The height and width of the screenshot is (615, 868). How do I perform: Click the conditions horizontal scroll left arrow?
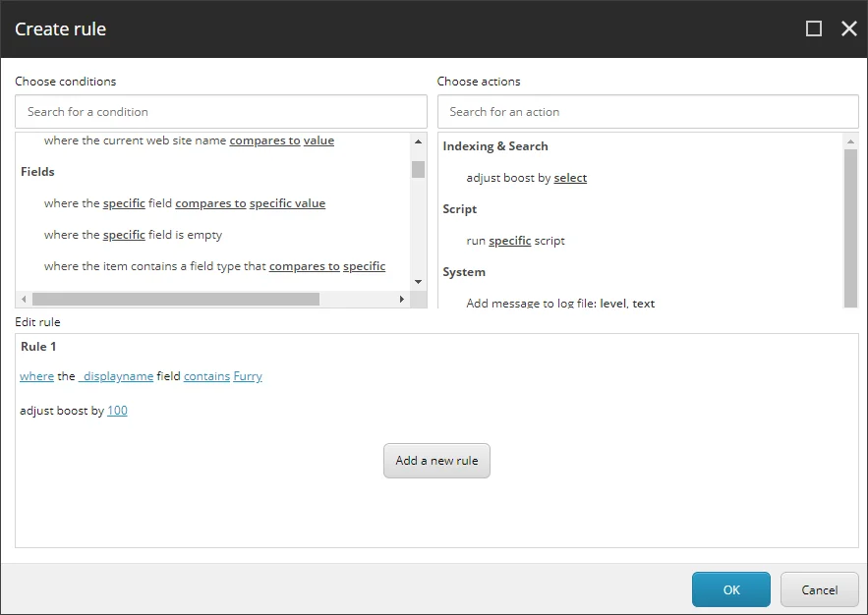pyautogui.click(x=24, y=300)
